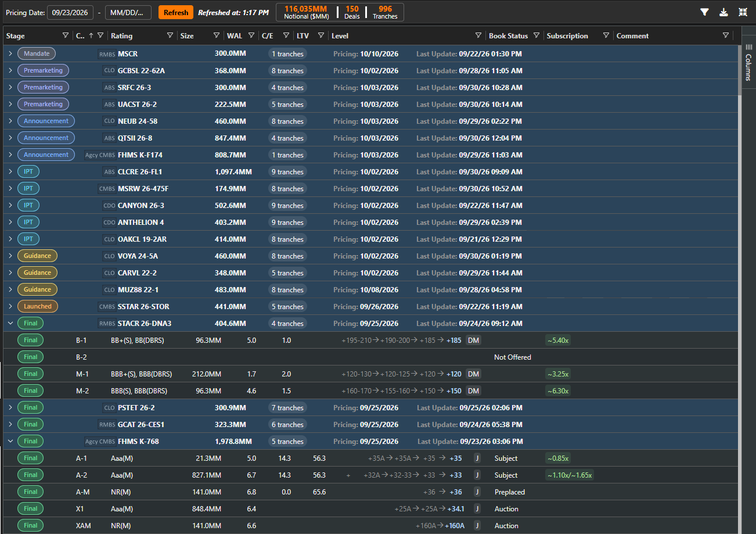Screen dimensions: 756x534
Task: Click the DM tag on tranche B-1
Action: [x=474, y=341]
